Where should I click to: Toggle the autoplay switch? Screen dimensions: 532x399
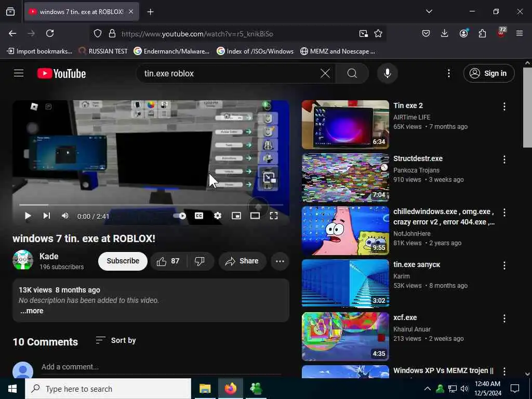[179, 216]
